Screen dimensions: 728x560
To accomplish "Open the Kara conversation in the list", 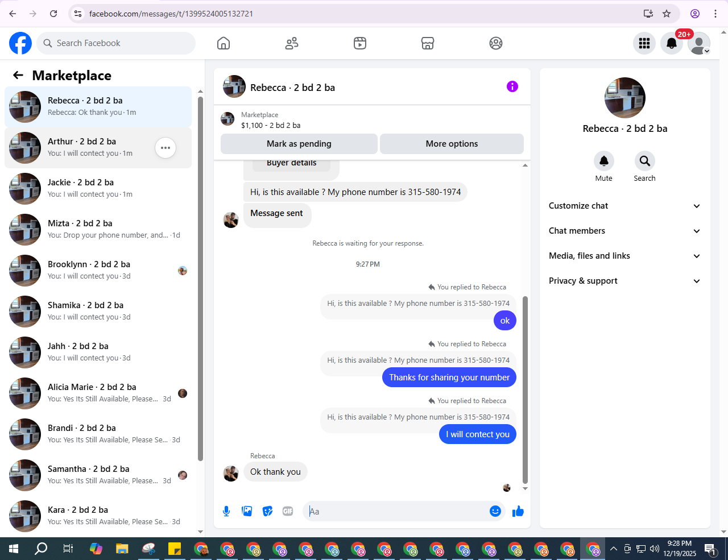I will [x=98, y=516].
